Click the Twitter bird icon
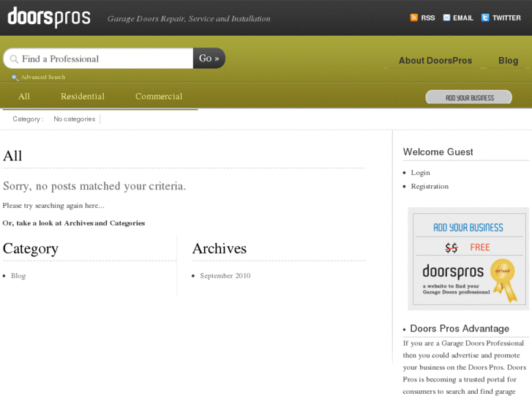 tap(485, 18)
